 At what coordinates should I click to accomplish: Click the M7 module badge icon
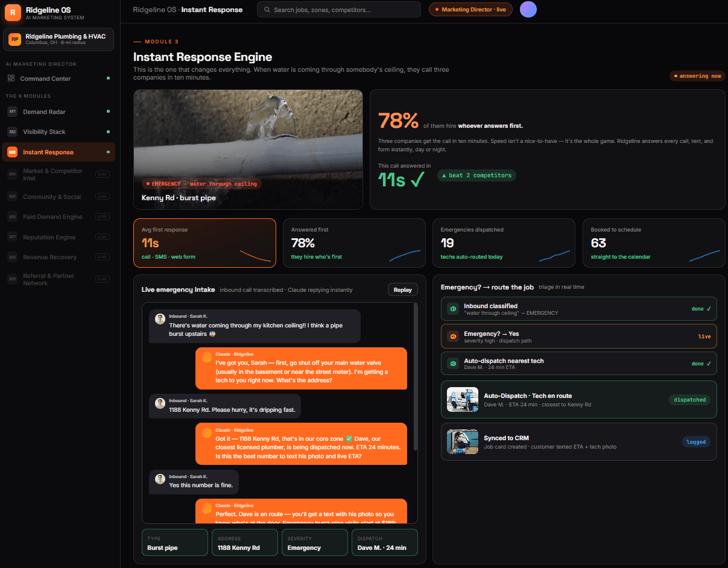[13, 237]
